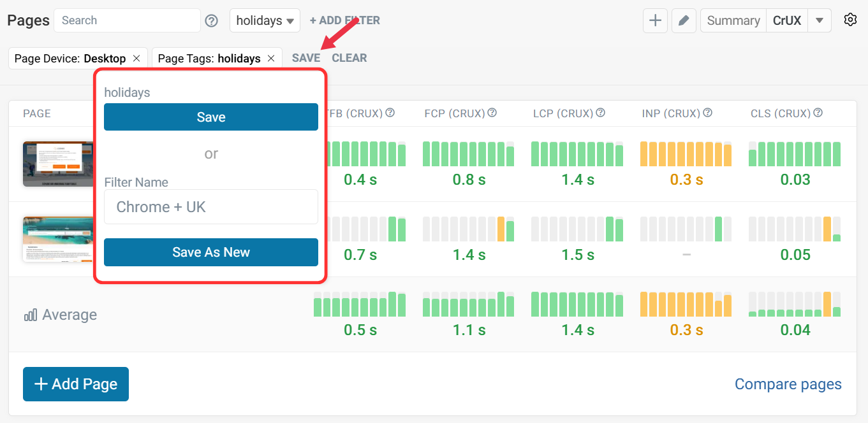Switch to the CrUX view tab
Screen dimensions: 868x423
(787, 20)
